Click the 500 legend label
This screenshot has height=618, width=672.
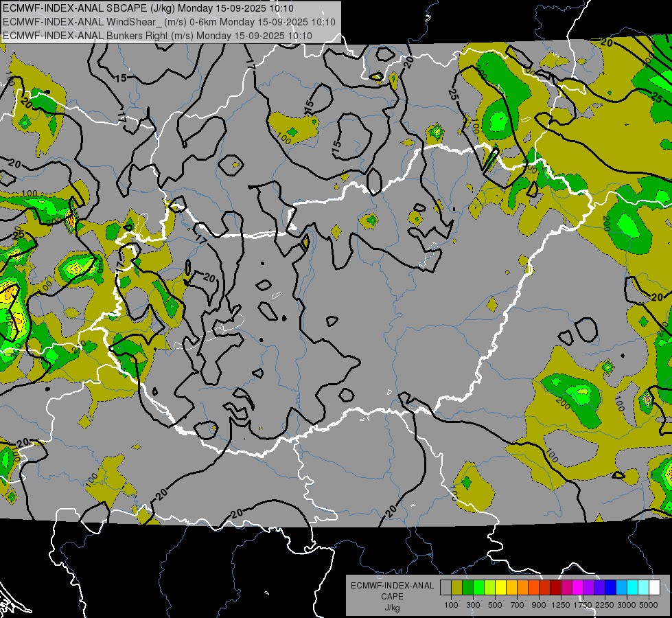click(x=495, y=605)
